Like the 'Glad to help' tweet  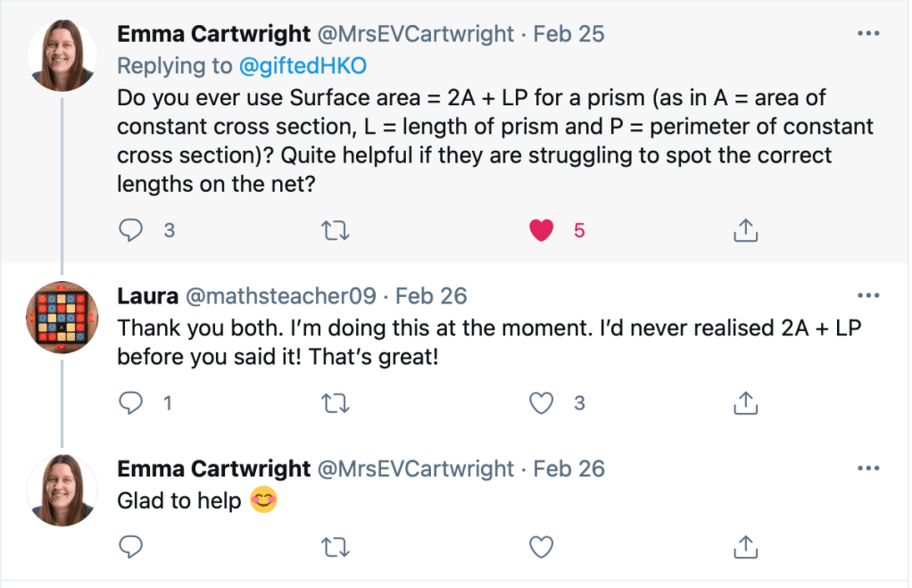[541, 544]
